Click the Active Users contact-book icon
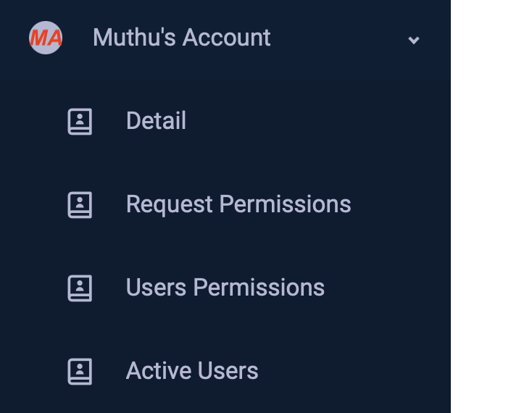The image size is (532, 413). point(80,371)
